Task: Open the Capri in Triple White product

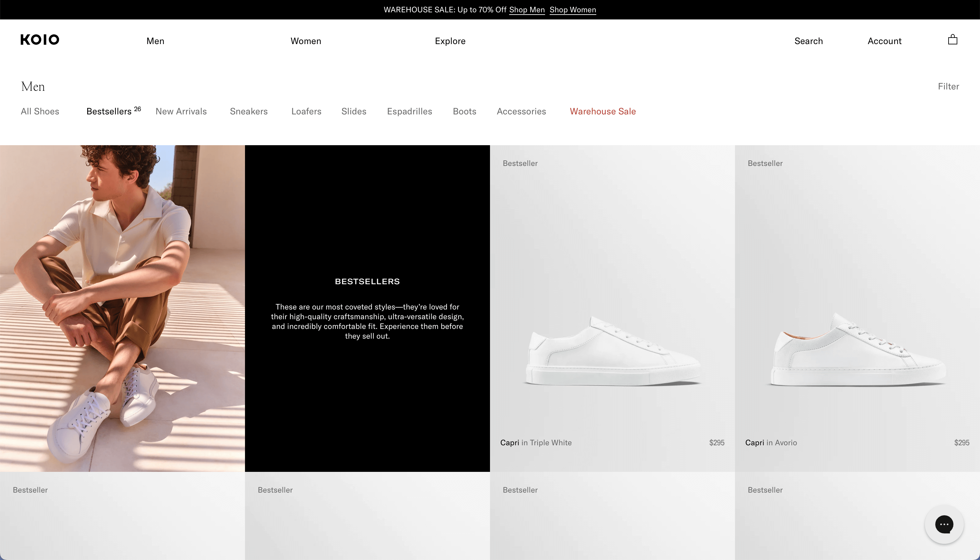Action: (612, 346)
